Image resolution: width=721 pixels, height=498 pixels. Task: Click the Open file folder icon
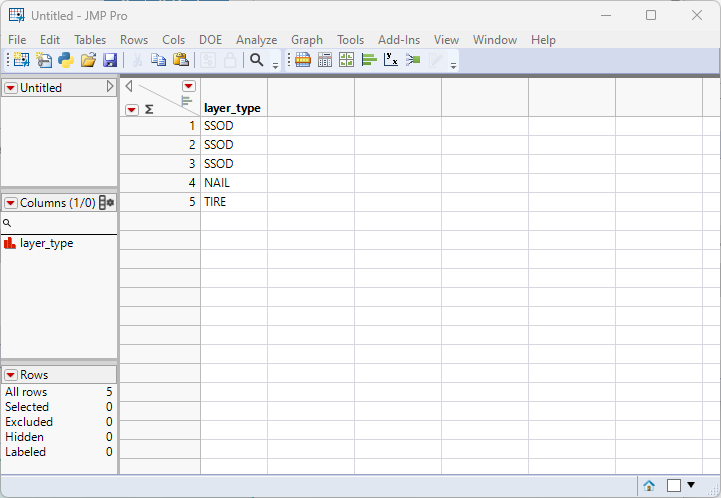88,60
